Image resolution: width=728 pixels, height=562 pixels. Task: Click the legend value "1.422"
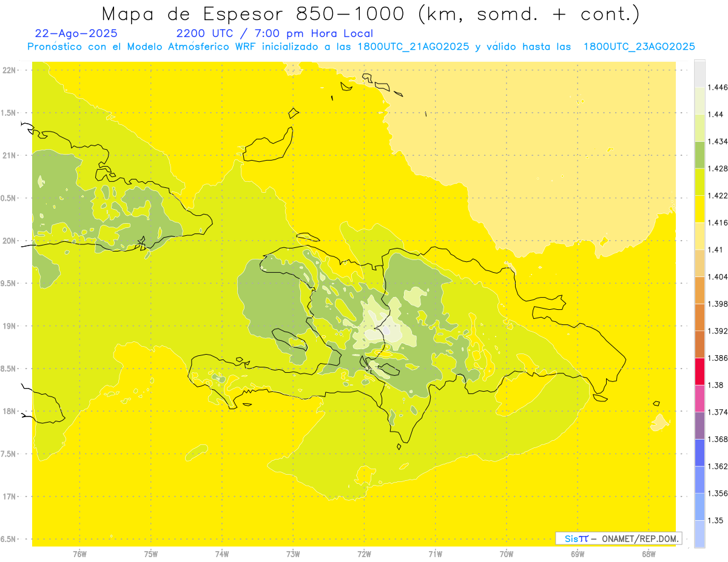click(718, 196)
